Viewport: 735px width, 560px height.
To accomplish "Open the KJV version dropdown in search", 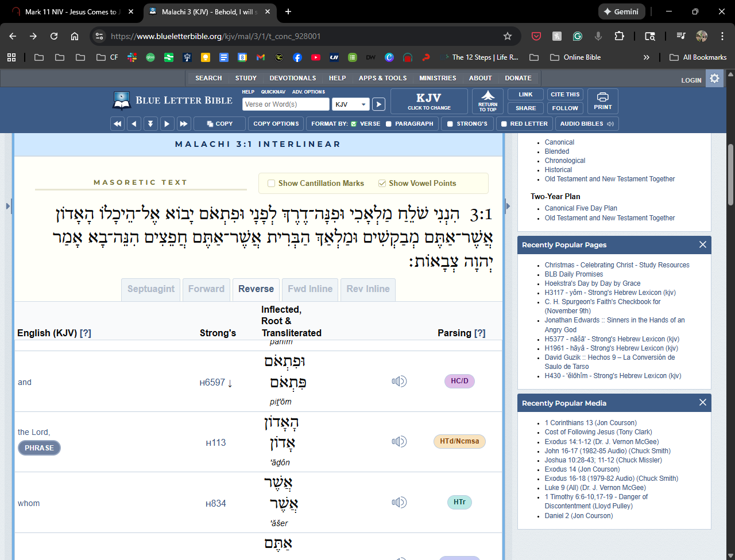I will tap(350, 104).
